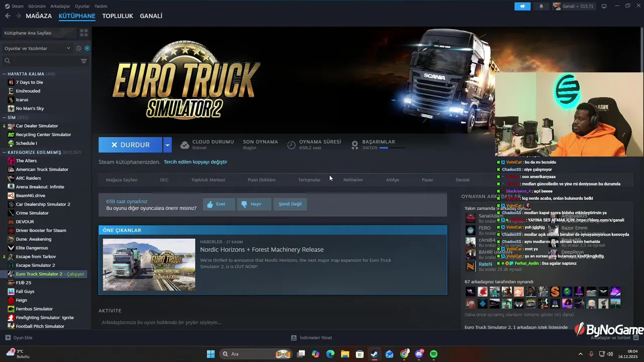Screen dimensions: 644x362
Task: Open the Atölye workshop tab
Action: click(x=392, y=179)
